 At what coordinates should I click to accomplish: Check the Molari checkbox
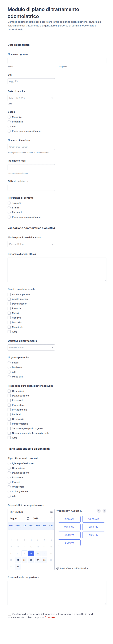pyautogui.click(x=9, y=313)
